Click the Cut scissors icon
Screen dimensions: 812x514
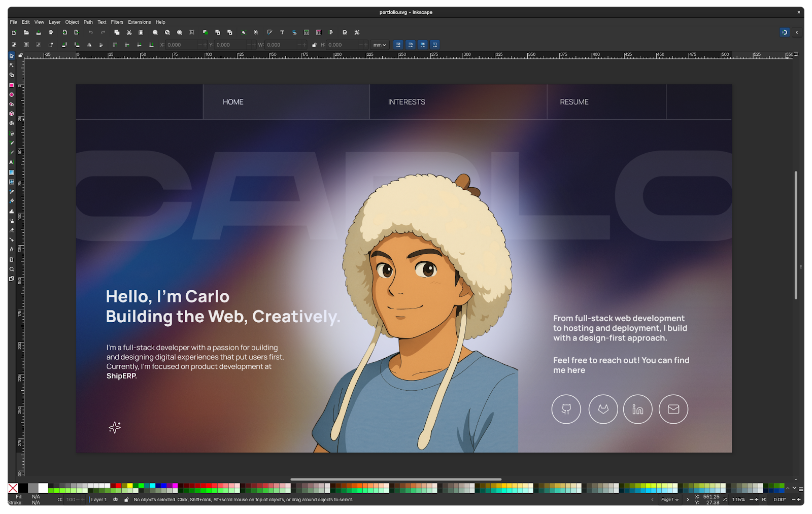pos(129,32)
